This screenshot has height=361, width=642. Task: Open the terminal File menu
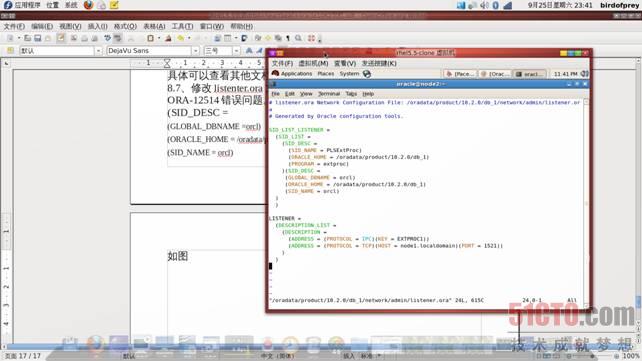click(x=276, y=94)
